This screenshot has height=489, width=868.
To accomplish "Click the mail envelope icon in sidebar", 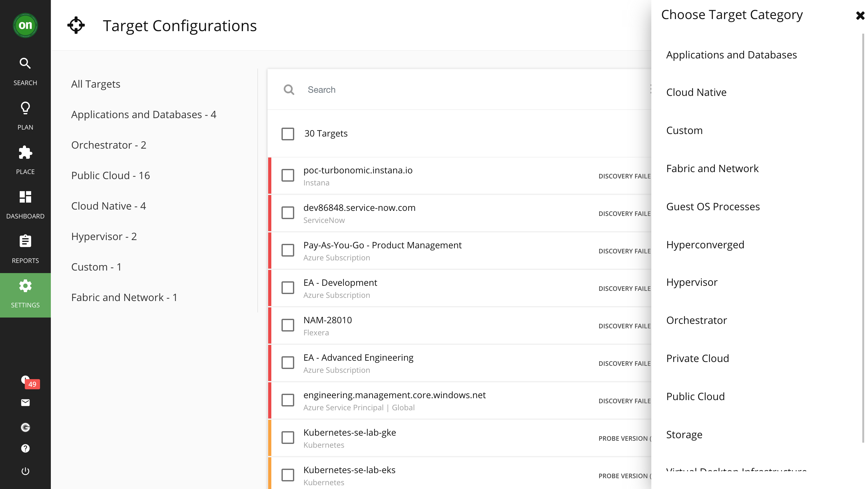I will coord(25,403).
